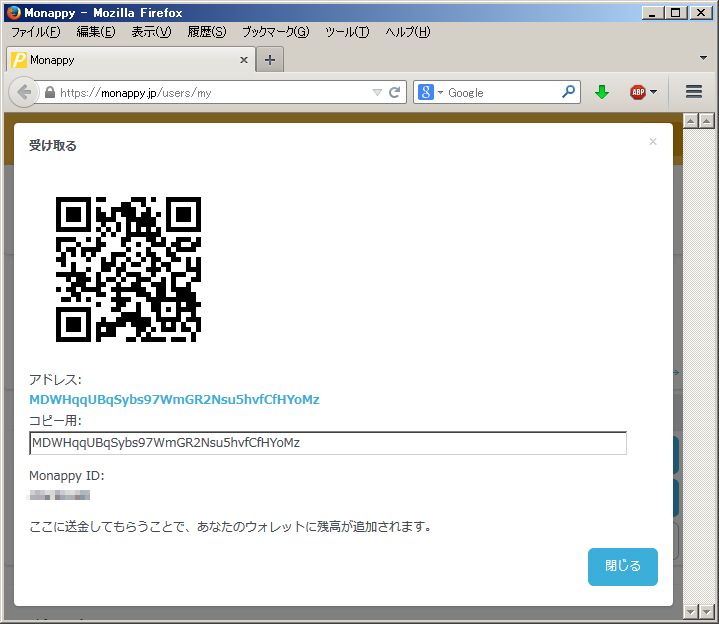
Task: Close the 受け取る dialog with X
Action: coord(653,142)
